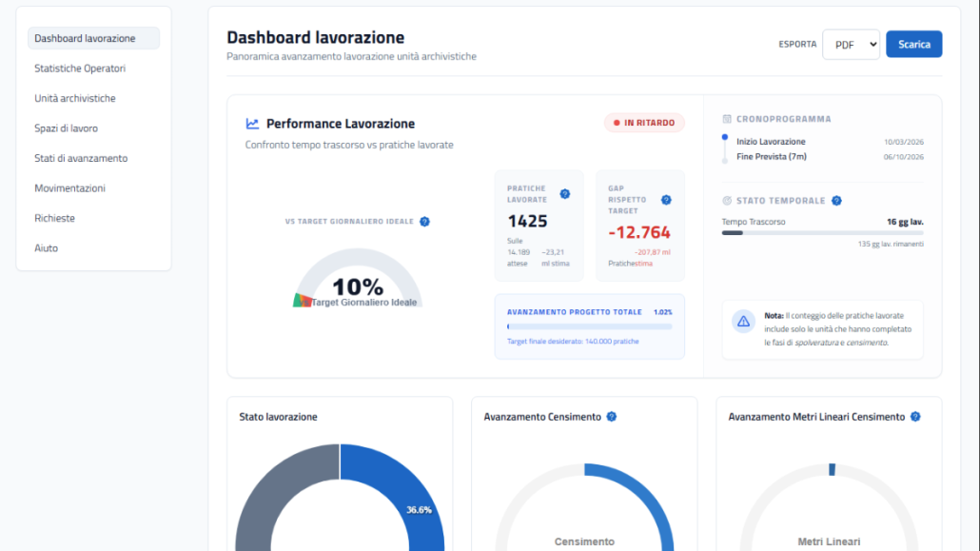This screenshot has width=980, height=551.
Task: Click the 10% target gauge
Action: point(358,278)
